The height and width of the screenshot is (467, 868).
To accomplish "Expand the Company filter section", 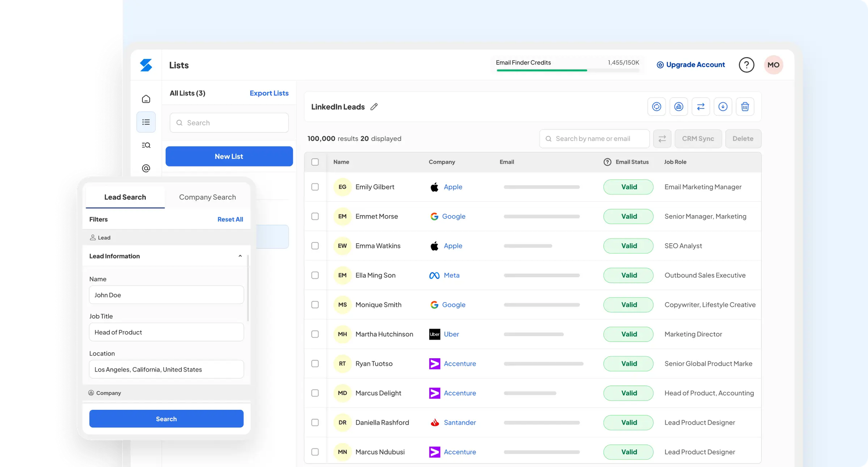I will click(x=166, y=393).
